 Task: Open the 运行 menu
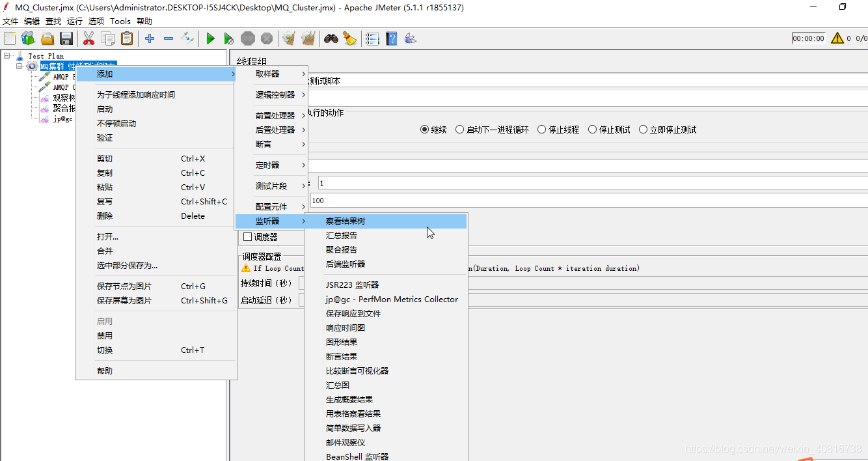[x=75, y=21]
